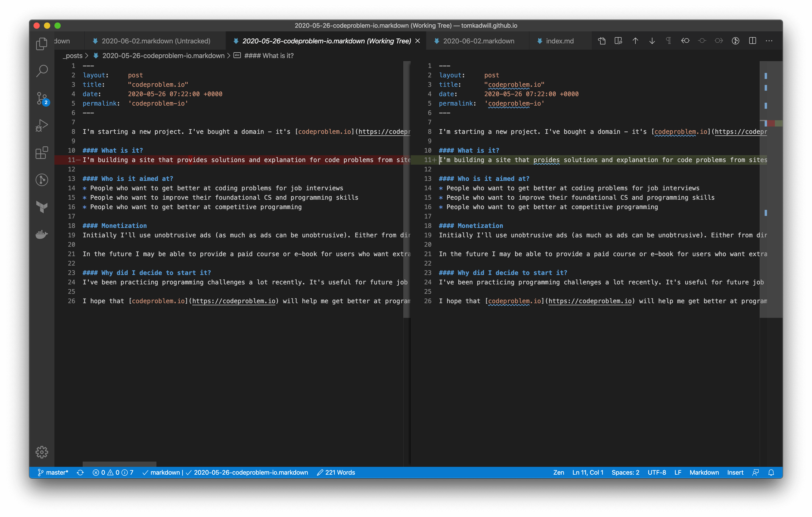Viewport: 812px width, 517px height.
Task: Select the Docker icon in the sidebar
Action: click(x=42, y=234)
